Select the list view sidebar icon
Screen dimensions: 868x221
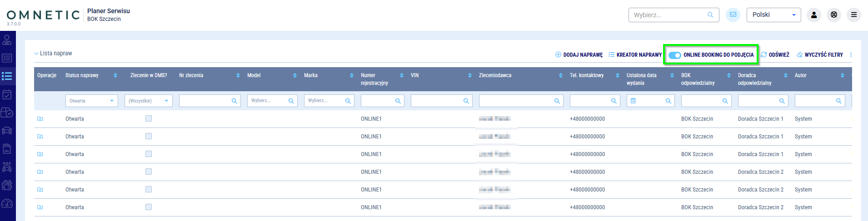tap(7, 76)
